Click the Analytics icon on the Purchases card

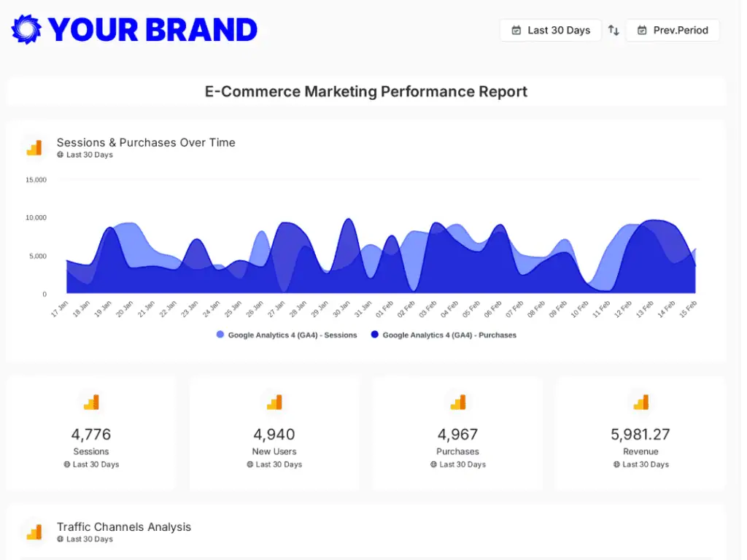point(457,402)
